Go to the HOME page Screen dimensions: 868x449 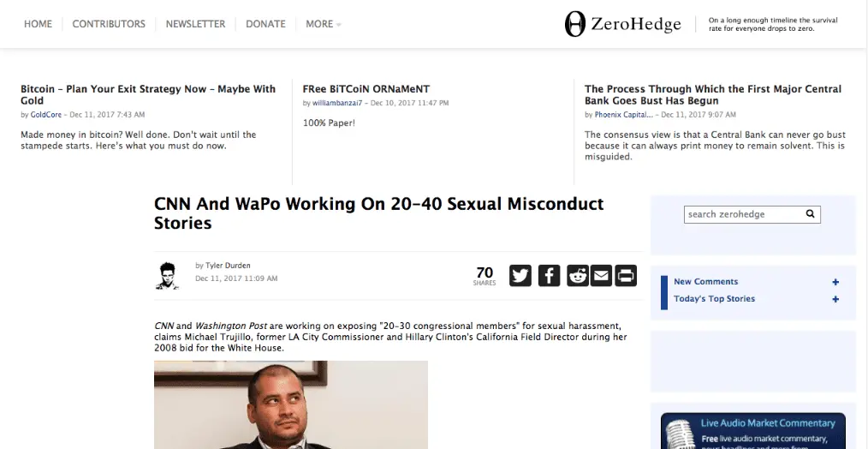coord(38,24)
